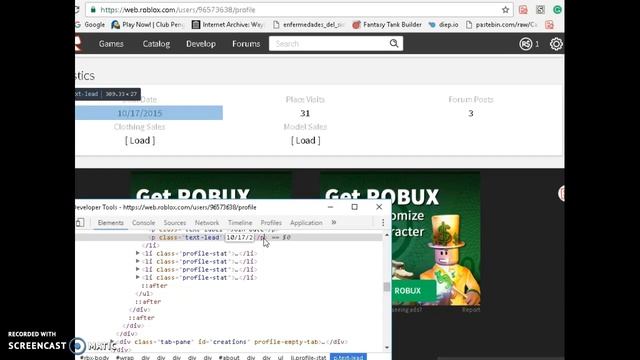The height and width of the screenshot is (360, 640).
Task: Open the Robux balance icon
Action: 525,44
